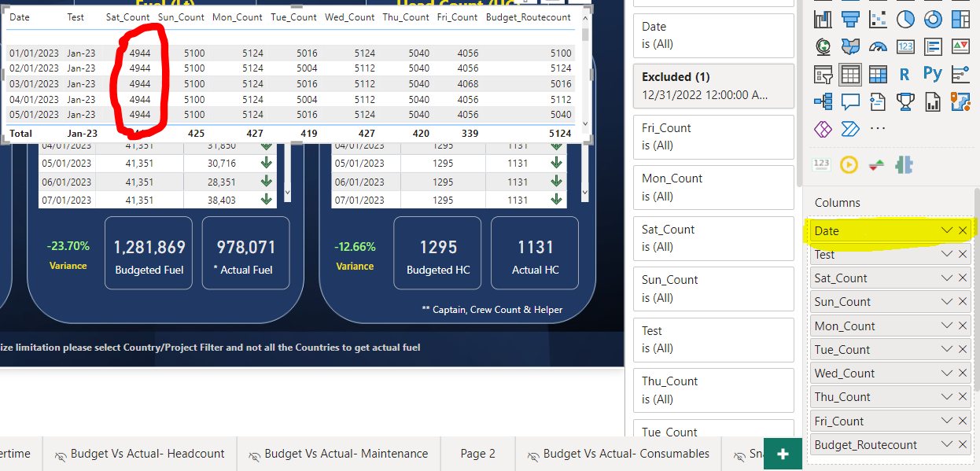The width and height of the screenshot is (980, 471).
Task: Open the more visuals ellipsis
Action: 878,128
